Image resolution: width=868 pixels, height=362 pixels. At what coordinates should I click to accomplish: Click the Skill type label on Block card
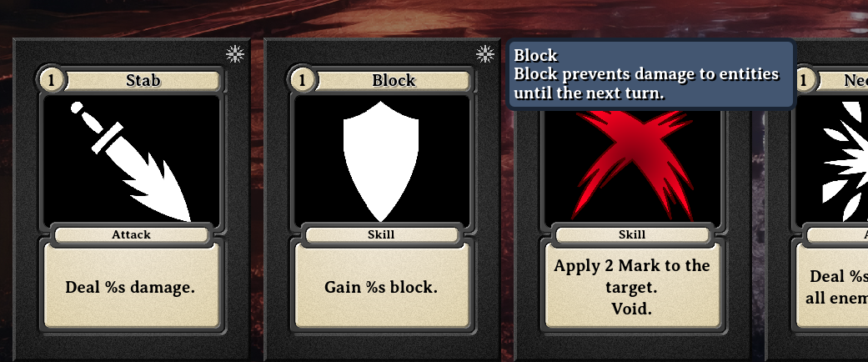381,234
